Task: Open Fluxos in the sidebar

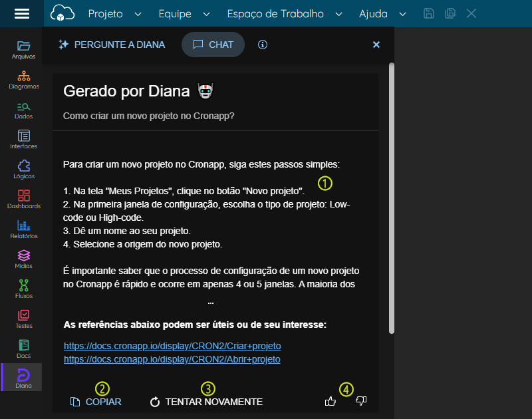Action: pos(24,289)
